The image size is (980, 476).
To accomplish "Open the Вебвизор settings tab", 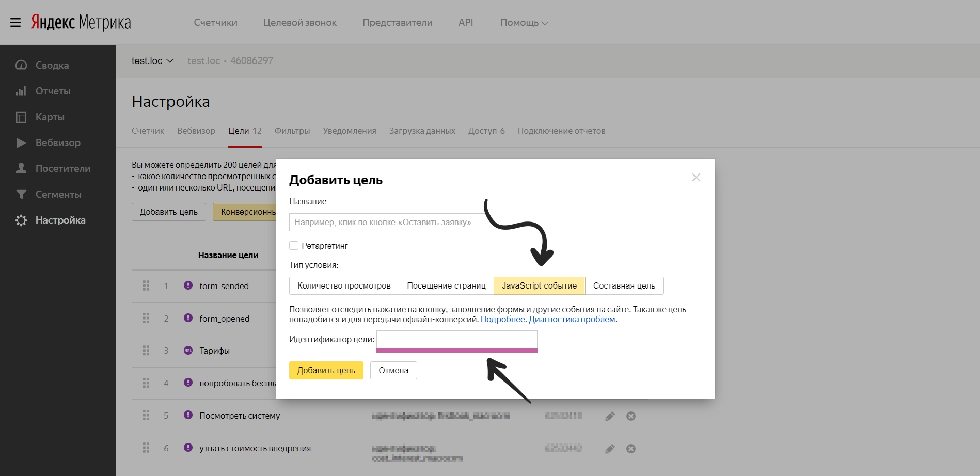I will pyautogui.click(x=196, y=131).
